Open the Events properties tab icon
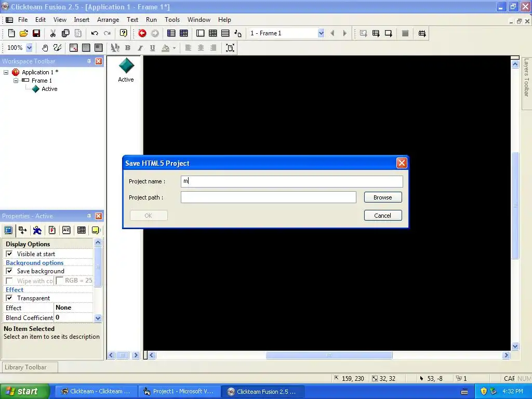532x399 pixels. pyautogui.click(x=81, y=230)
